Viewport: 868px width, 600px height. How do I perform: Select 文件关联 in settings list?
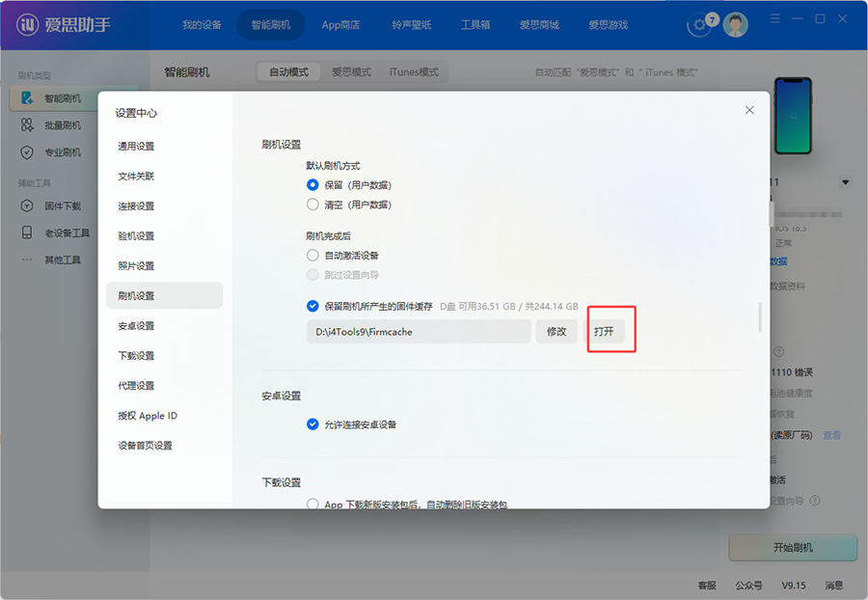[x=164, y=176]
